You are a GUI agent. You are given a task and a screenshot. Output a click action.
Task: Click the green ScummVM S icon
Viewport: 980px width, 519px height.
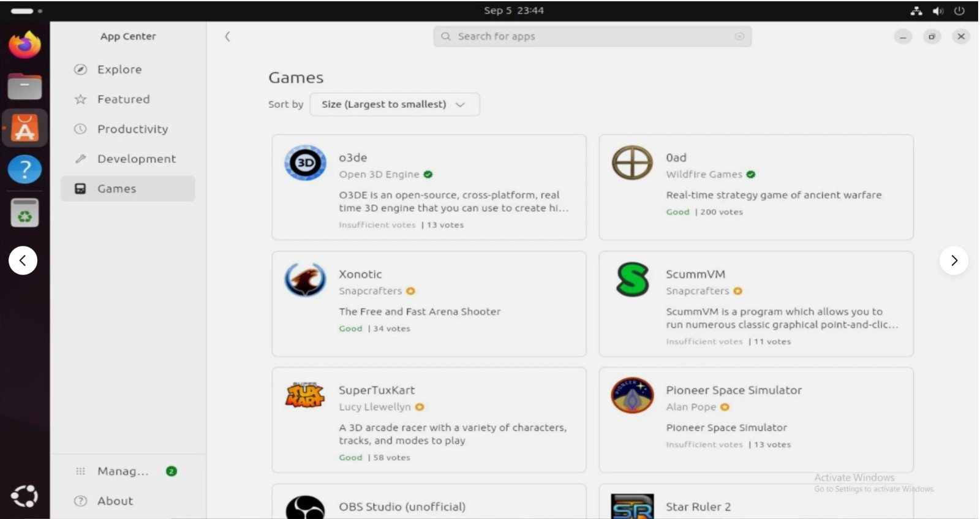point(632,279)
